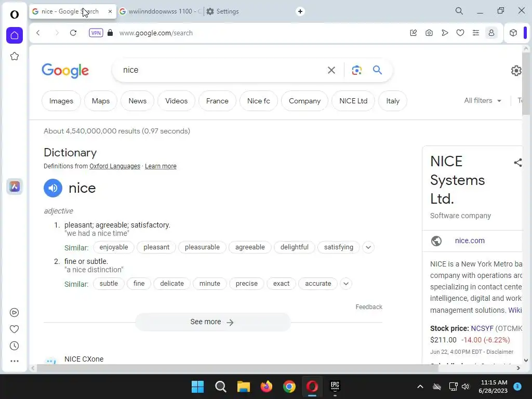
Task: Open dictionary Feedback link
Action: pyautogui.click(x=369, y=307)
